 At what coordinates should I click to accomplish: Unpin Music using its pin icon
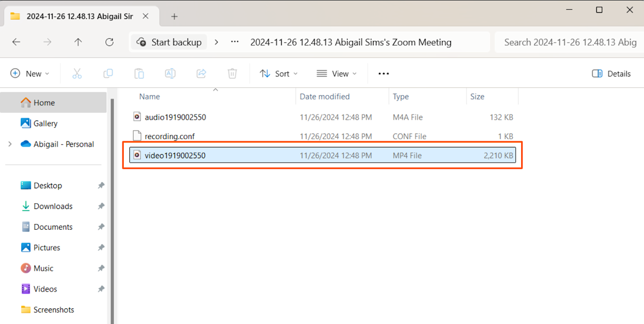[101, 268]
